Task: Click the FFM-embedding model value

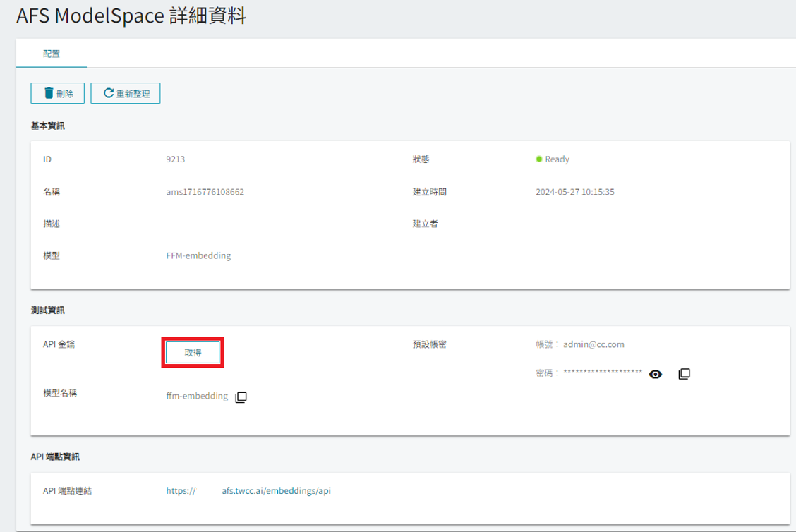Action: [198, 256]
